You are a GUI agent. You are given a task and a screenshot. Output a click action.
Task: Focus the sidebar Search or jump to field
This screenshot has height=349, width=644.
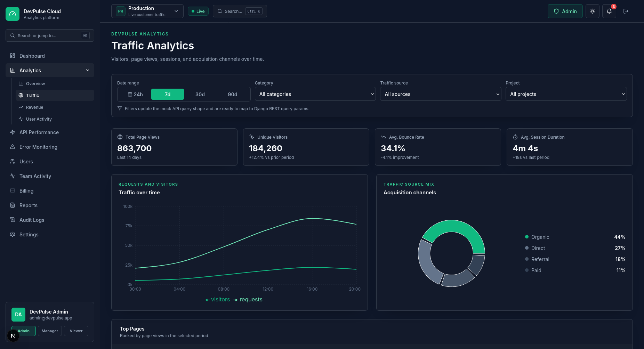(50, 35)
